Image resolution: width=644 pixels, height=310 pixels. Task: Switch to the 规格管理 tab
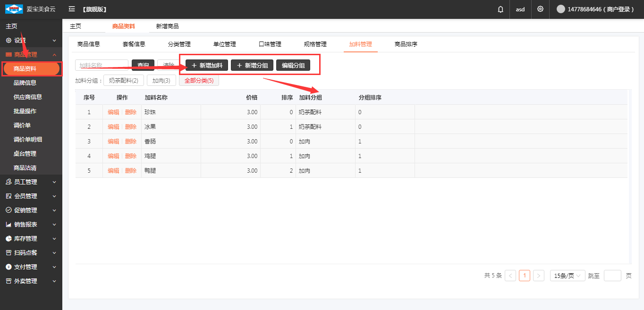[315, 44]
